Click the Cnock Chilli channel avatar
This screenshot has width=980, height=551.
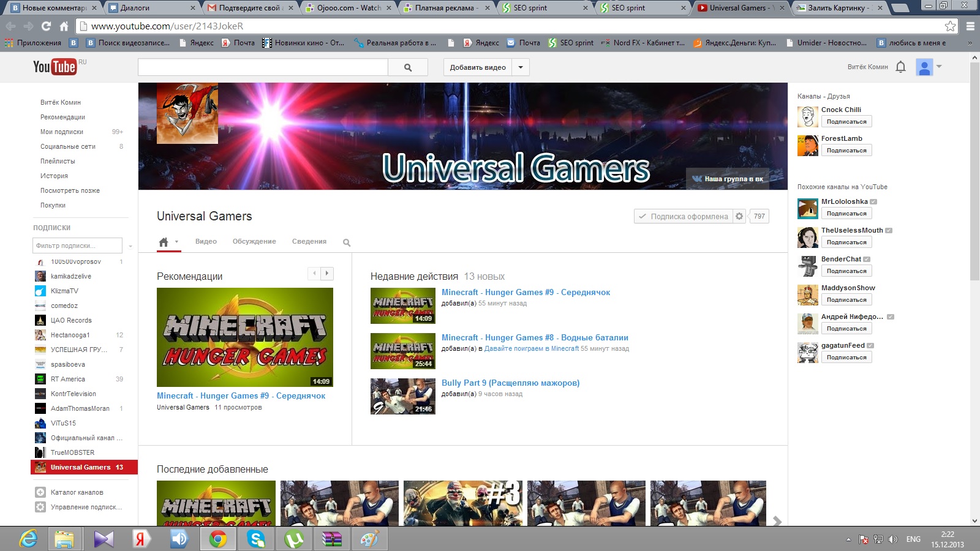pyautogui.click(x=808, y=116)
